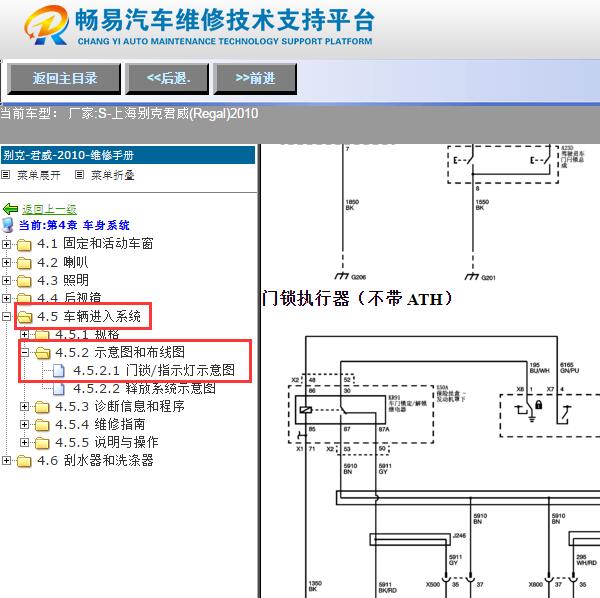The height and width of the screenshot is (598, 600).
Task: Click the folder icon for 4.5.4 维修指南
Action: tap(42, 425)
